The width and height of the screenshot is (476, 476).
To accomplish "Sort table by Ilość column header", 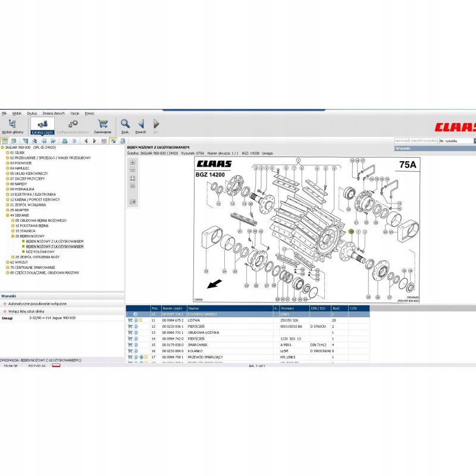I will (340, 308).
